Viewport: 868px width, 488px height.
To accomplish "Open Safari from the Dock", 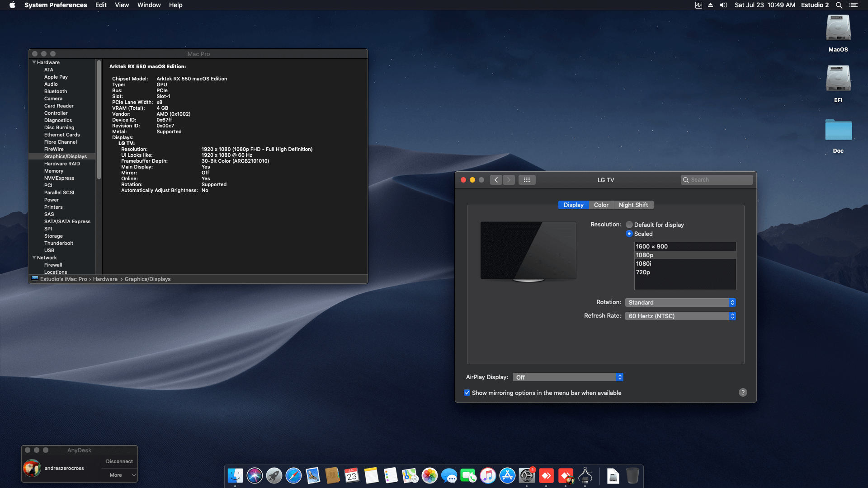I will pos(293,476).
